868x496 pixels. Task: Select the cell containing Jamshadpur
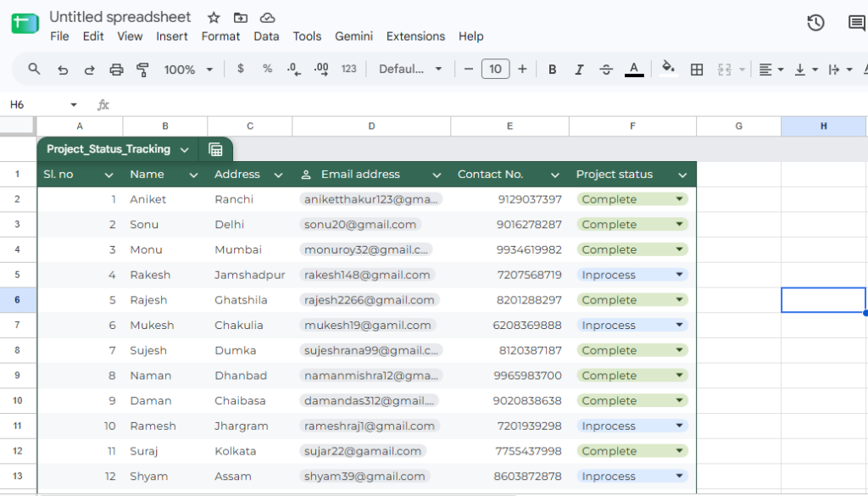(x=250, y=275)
